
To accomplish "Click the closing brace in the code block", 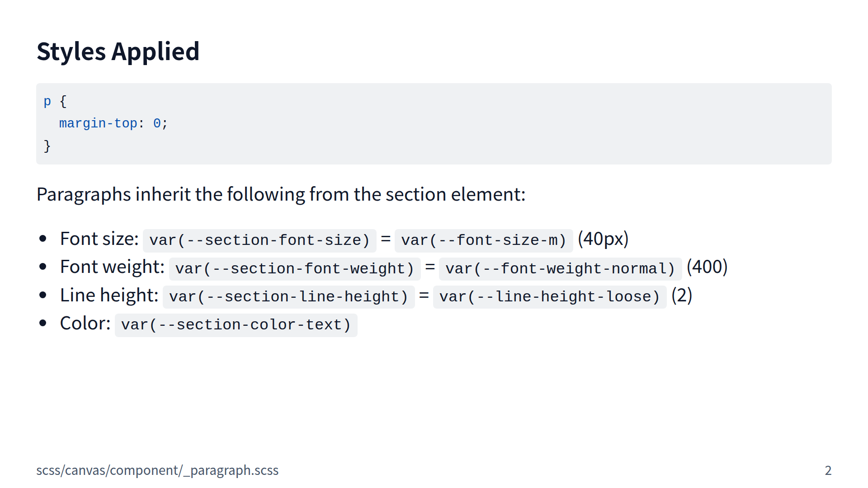I will point(47,146).
